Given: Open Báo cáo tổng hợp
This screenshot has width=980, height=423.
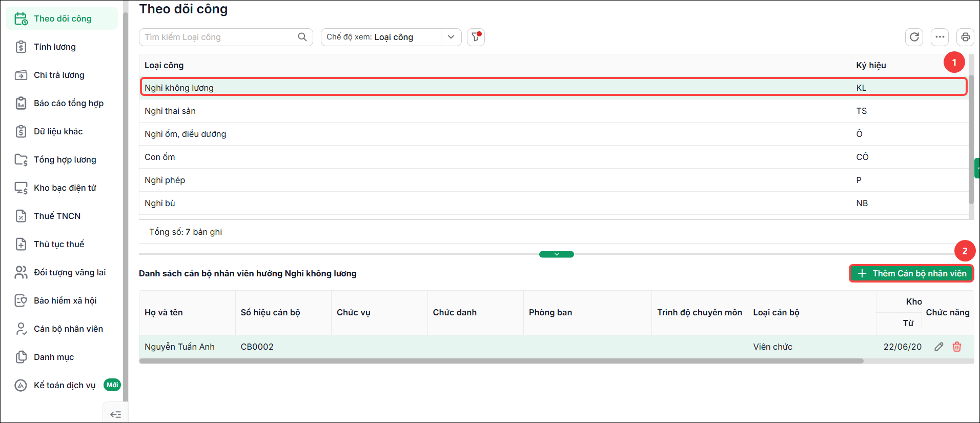Looking at the screenshot, I should click(69, 103).
